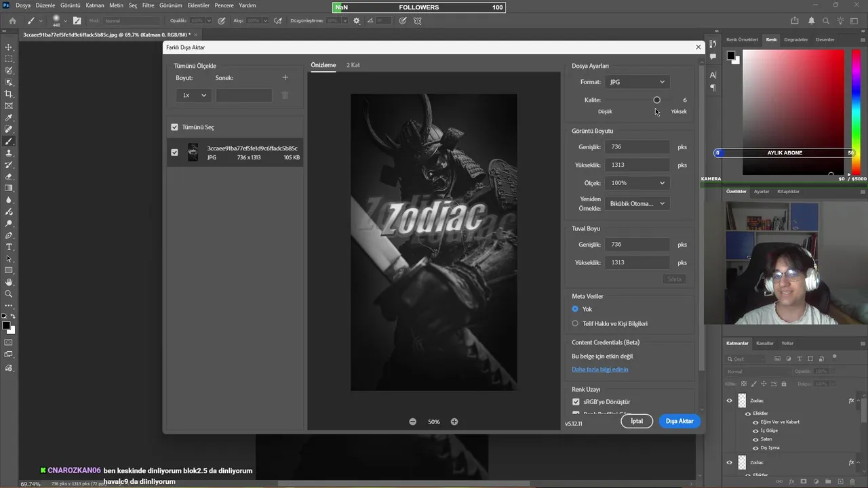The height and width of the screenshot is (488, 868).
Task: Toggle Tümünü Seç checkbox
Action: [x=174, y=127]
